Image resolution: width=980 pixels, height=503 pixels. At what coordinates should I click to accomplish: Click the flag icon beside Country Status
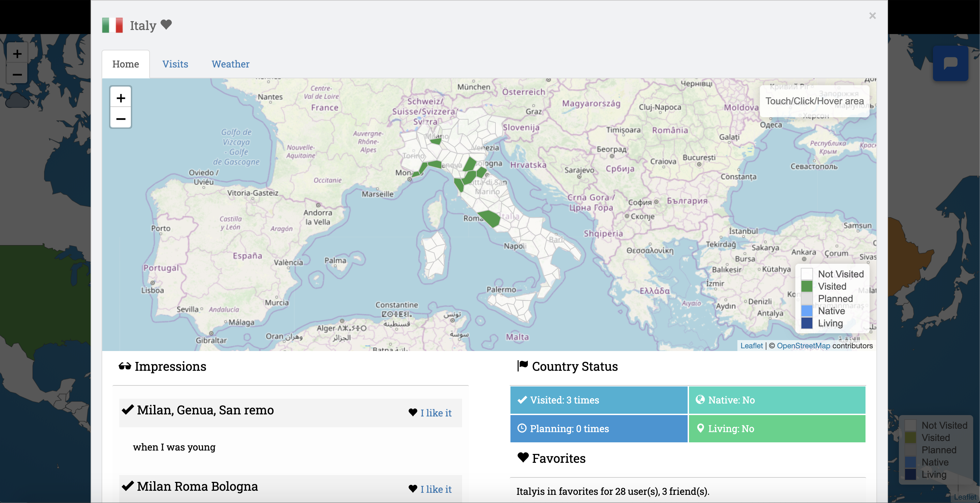pyautogui.click(x=522, y=365)
